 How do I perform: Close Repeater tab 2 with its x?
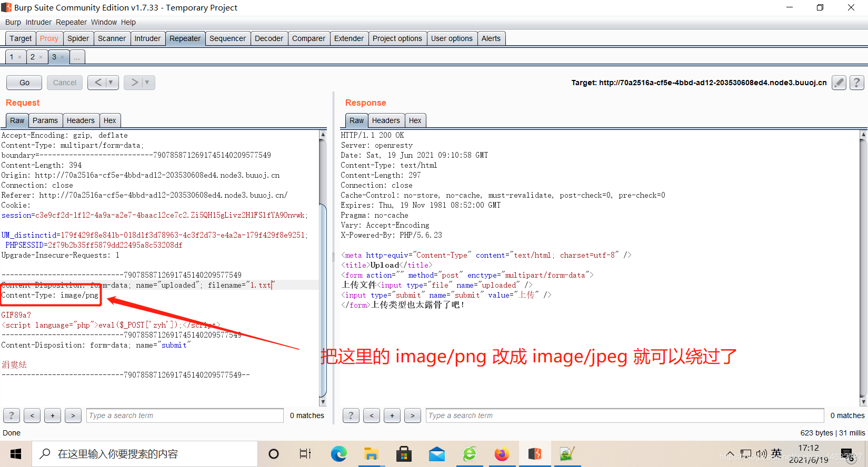(41, 57)
